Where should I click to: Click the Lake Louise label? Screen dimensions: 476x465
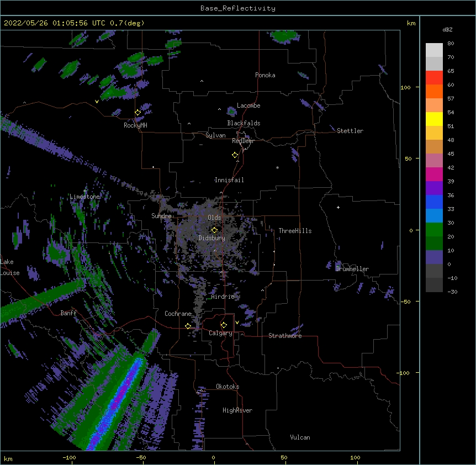point(10,267)
